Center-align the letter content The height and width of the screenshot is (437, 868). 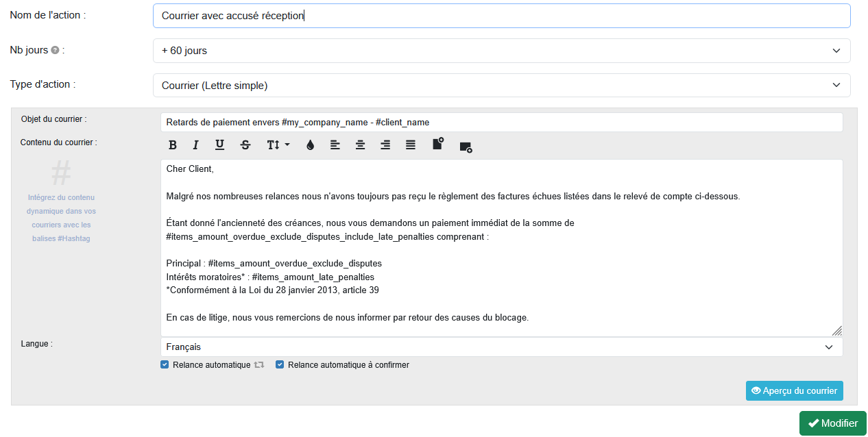[360, 145]
